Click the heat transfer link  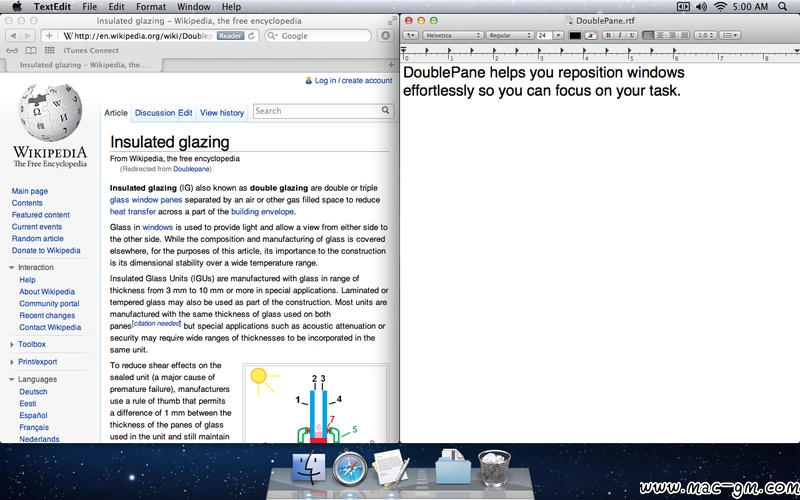(133, 212)
